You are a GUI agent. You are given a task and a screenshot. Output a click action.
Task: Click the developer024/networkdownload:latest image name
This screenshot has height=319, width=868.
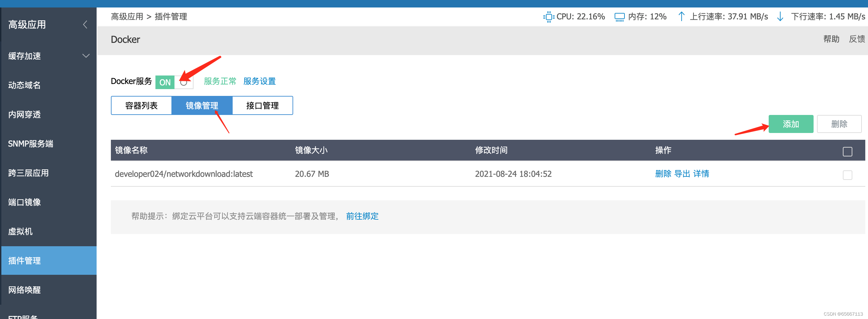184,174
